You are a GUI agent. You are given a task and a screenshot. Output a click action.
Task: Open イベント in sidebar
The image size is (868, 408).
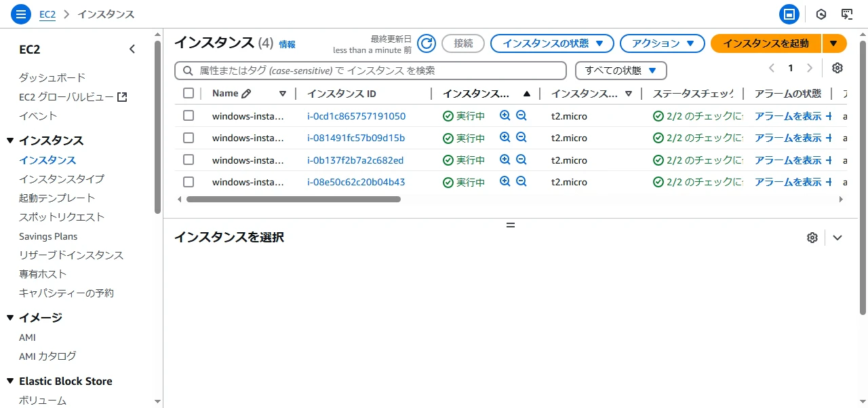coord(38,116)
